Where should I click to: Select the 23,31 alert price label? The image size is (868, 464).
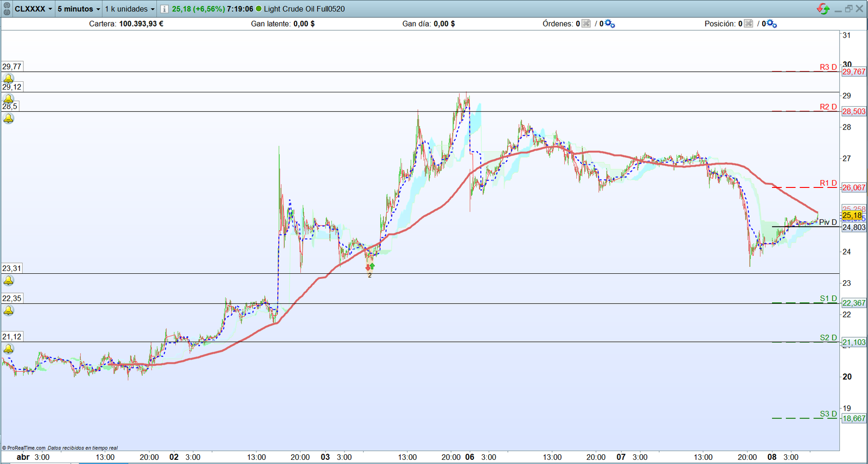(12, 268)
